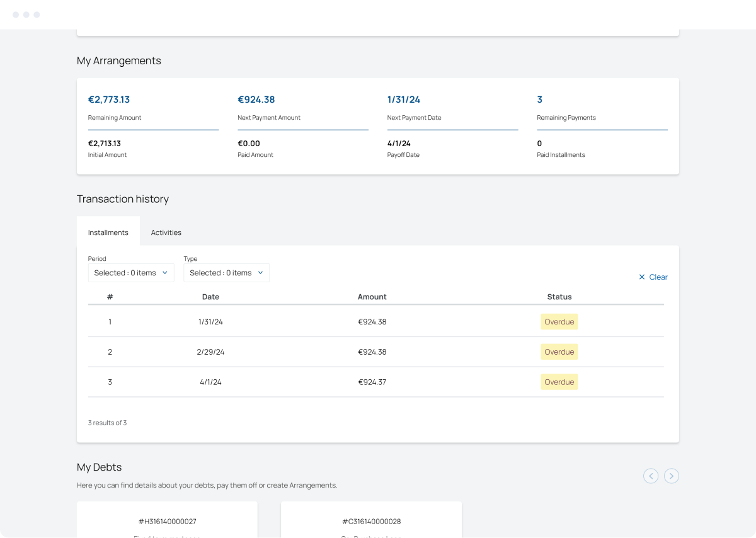
Task: Open the Period filter dropdown
Action: (131, 272)
